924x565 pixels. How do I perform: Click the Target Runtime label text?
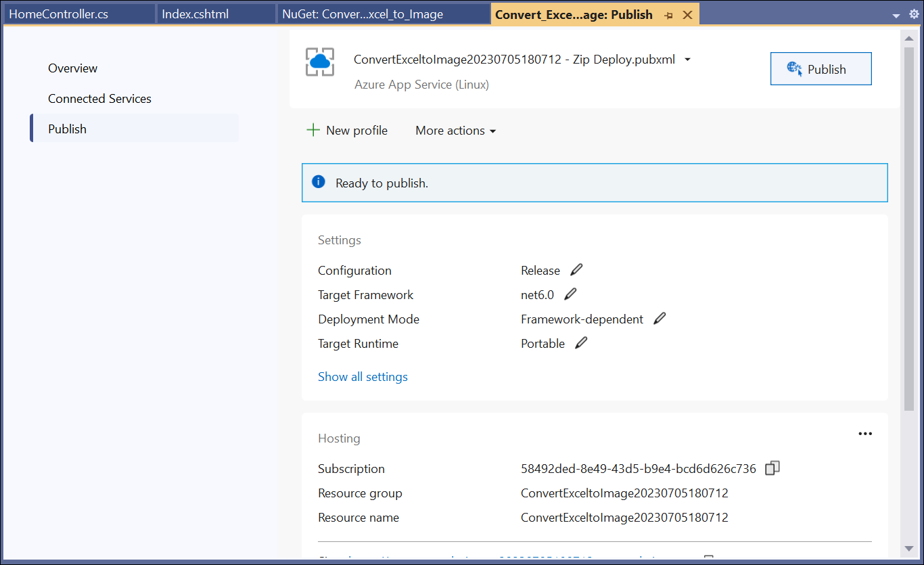(x=358, y=344)
